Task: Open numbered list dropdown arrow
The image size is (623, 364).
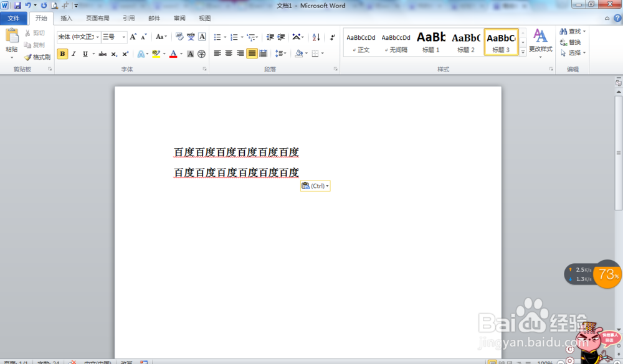Action: point(242,37)
